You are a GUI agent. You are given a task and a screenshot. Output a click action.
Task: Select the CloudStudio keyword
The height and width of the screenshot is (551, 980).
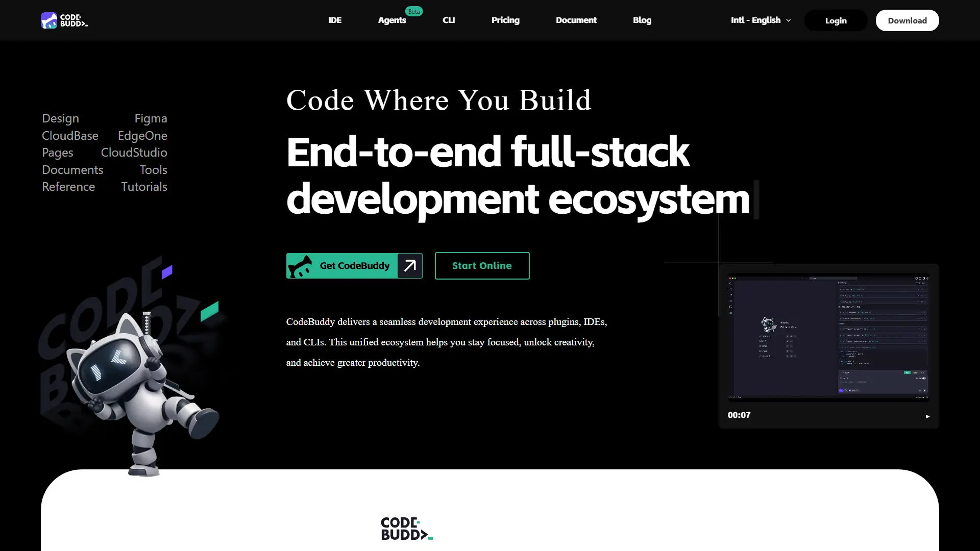click(x=134, y=153)
